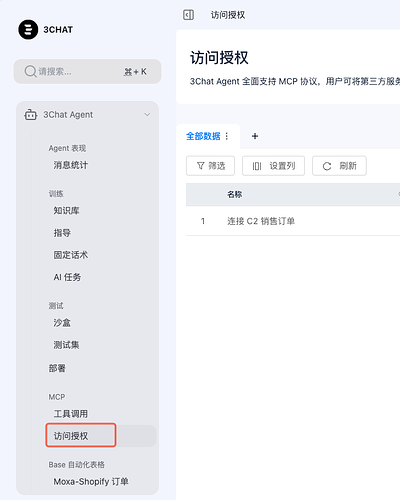The image size is (400, 500).
Task: Open 知识库 in the sidebar
Action: 66,210
